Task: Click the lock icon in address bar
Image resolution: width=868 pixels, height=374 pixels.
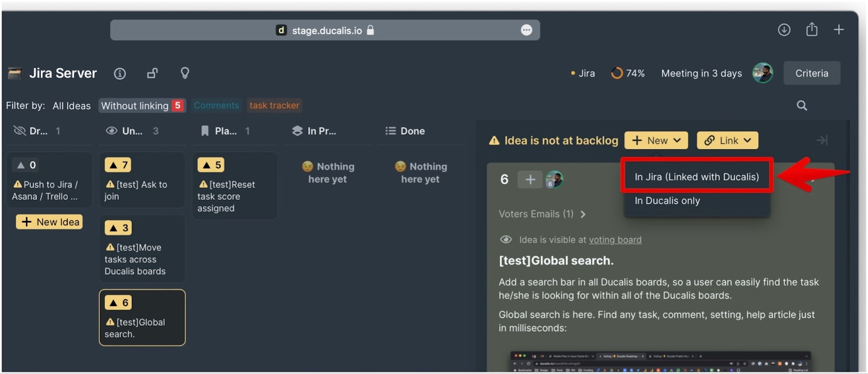Action: (x=371, y=30)
